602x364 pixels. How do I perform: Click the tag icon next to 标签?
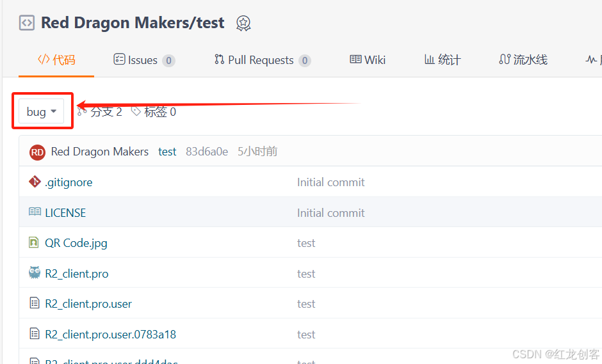136,111
